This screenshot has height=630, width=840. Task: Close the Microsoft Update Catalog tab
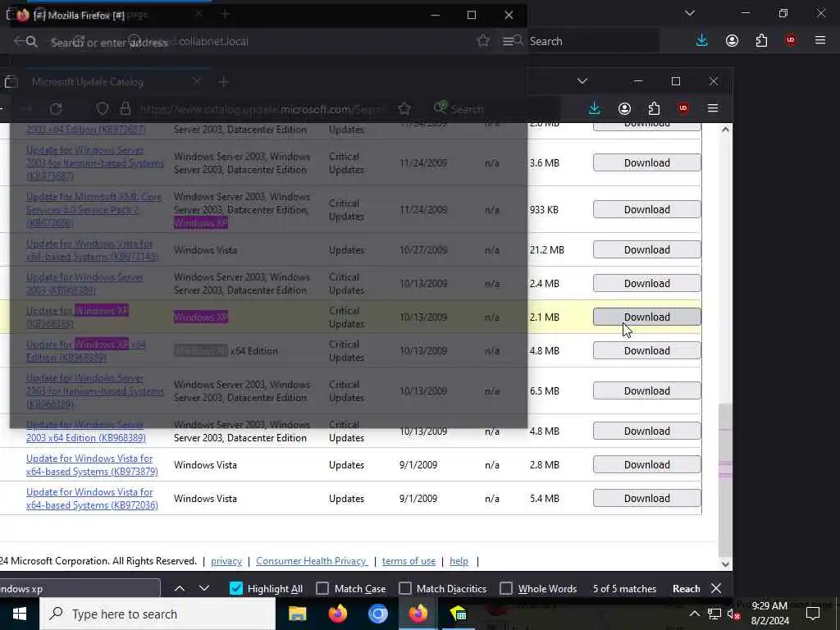[197, 81]
